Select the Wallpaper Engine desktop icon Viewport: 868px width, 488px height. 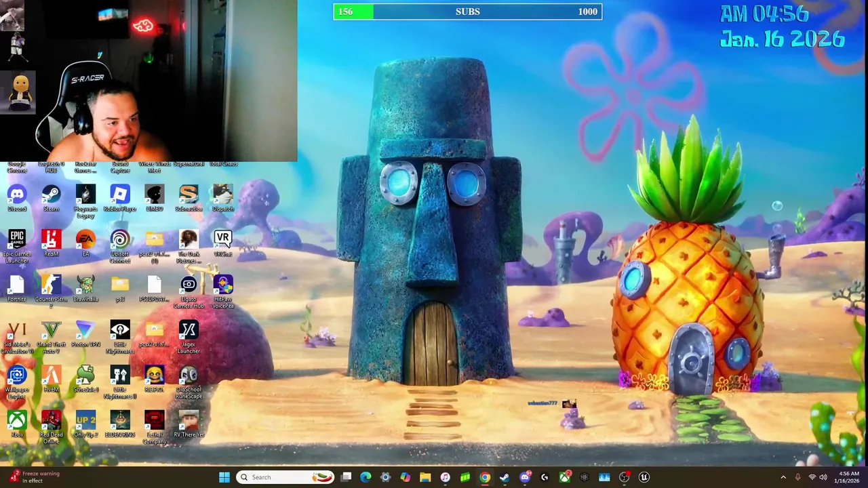coord(17,383)
